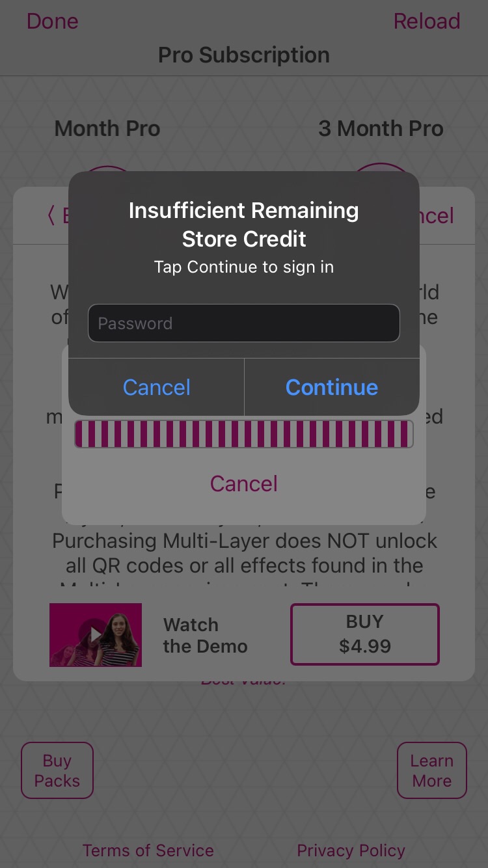This screenshot has width=488, height=868.
Task: Select the Month Pro option
Action: pyautogui.click(x=107, y=128)
